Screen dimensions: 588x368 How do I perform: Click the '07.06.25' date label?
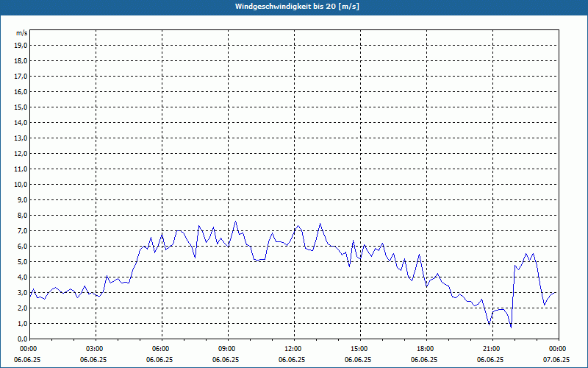coord(556,360)
